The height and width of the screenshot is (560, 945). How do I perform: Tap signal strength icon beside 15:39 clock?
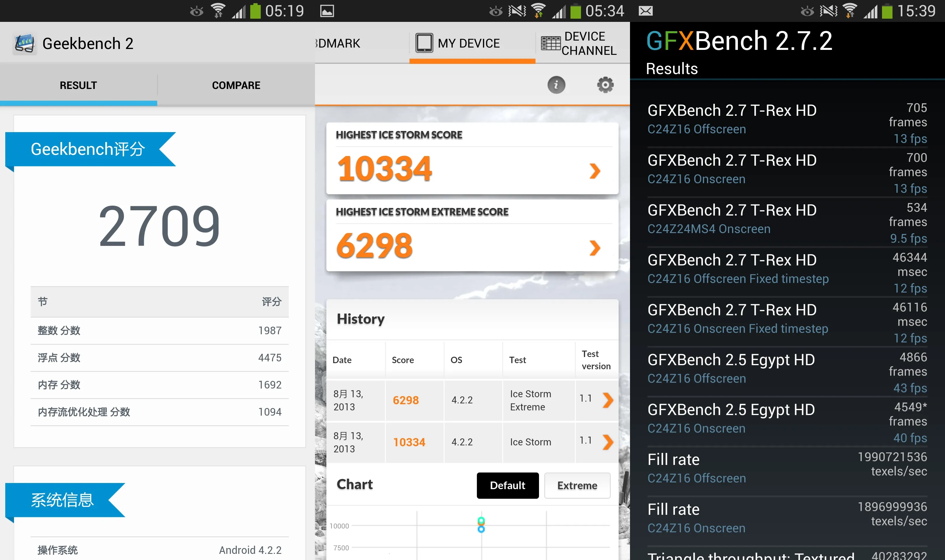click(870, 11)
